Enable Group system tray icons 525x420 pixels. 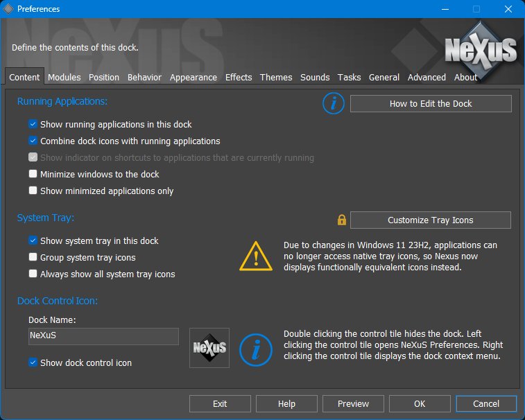[x=33, y=257]
